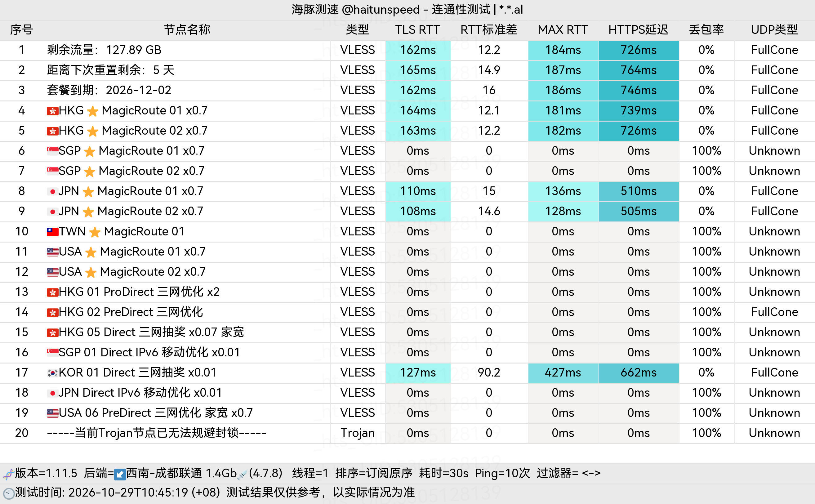
Task: Click the flag beside HKG 01 ProDirect
Action: coord(53,292)
